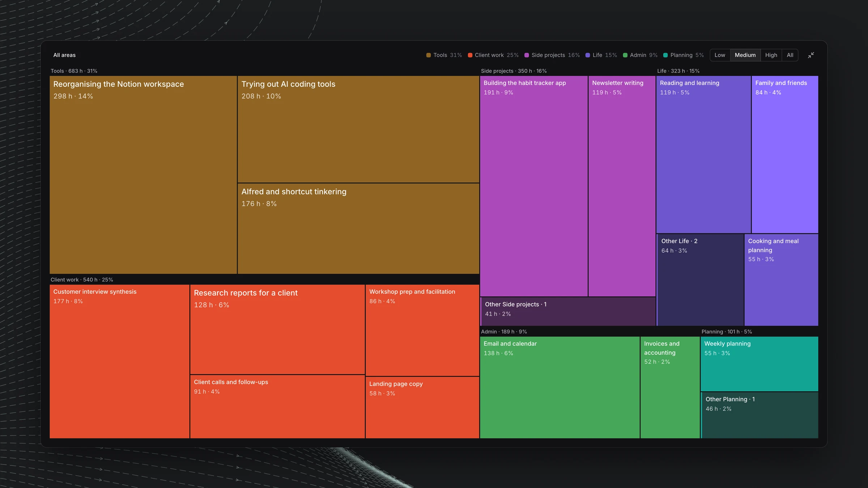Open the Email and calendar tile
868x488 pixels.
coord(559,388)
